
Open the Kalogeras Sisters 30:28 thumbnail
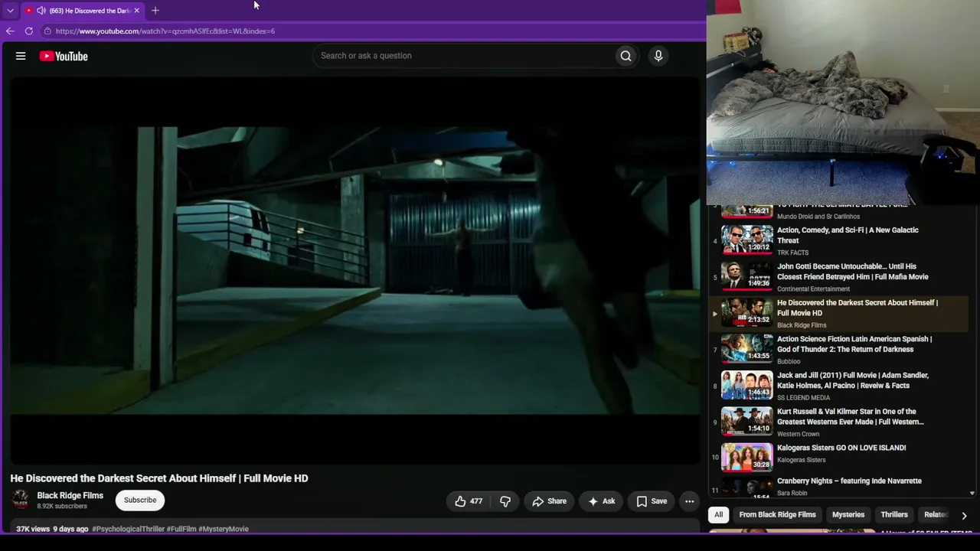(x=746, y=457)
